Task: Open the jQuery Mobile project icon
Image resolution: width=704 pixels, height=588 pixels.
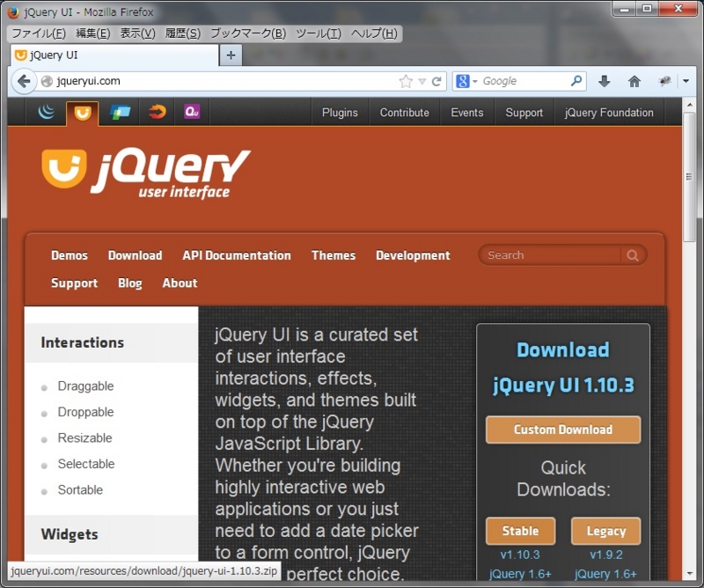Action: [x=120, y=112]
